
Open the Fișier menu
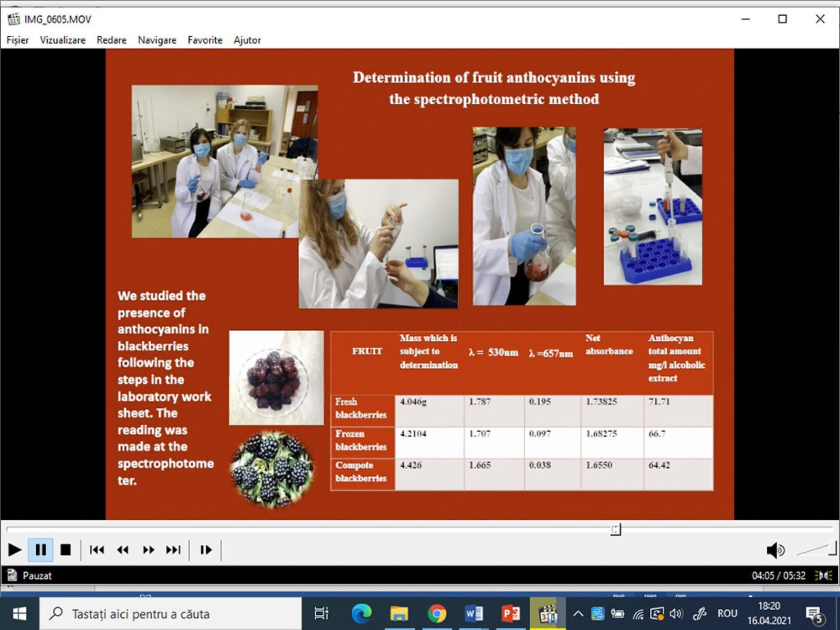coord(17,40)
